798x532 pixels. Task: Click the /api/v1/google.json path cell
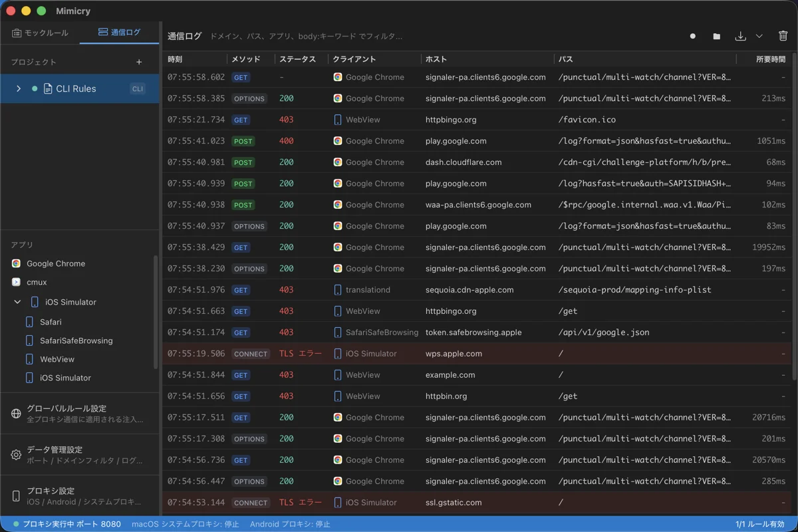pyautogui.click(x=604, y=332)
